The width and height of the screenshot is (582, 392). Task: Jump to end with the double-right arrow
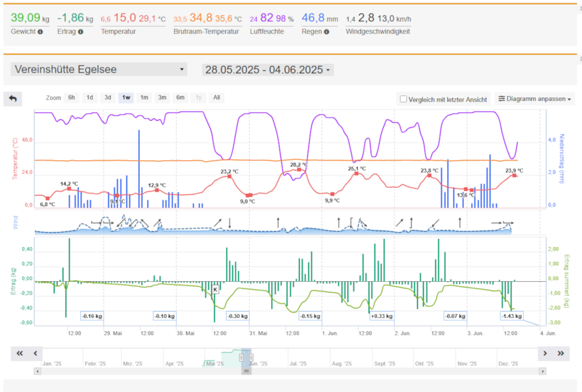561,353
